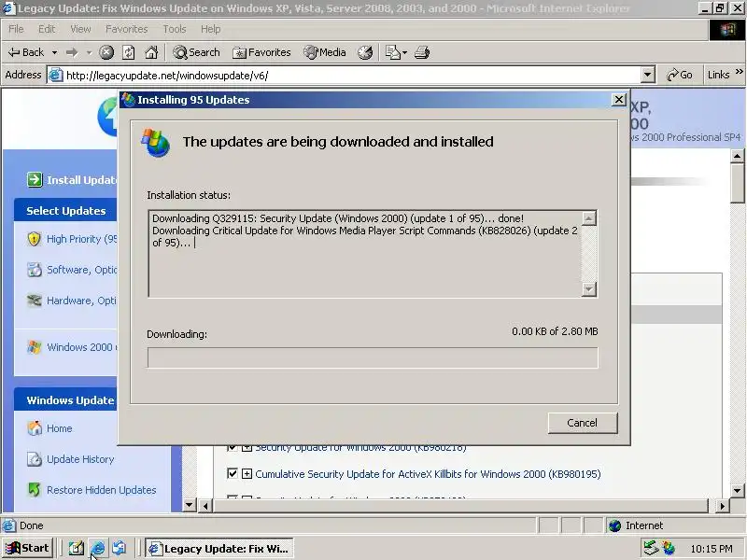Screen dimensions: 747x560
Task: Click the Go button next to address bar
Action: coord(680,75)
